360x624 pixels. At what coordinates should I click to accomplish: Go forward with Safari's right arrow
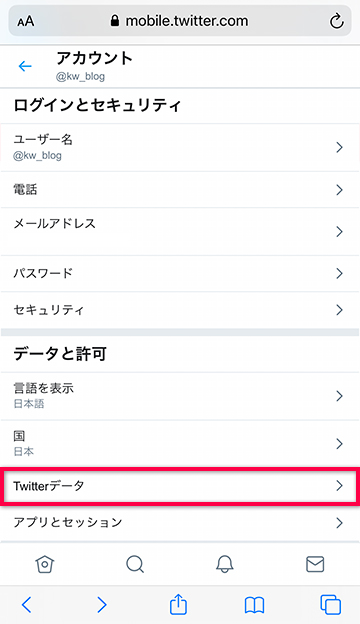tap(102, 605)
